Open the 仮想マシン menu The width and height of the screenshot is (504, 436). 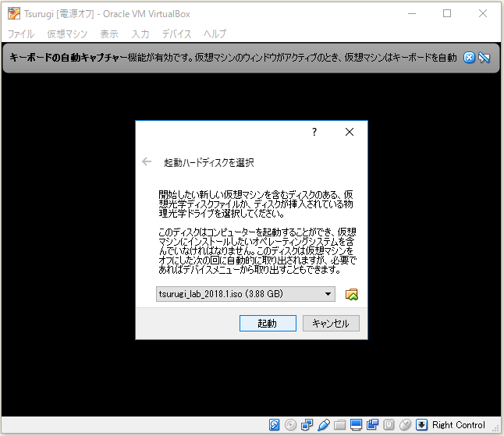pos(67,34)
